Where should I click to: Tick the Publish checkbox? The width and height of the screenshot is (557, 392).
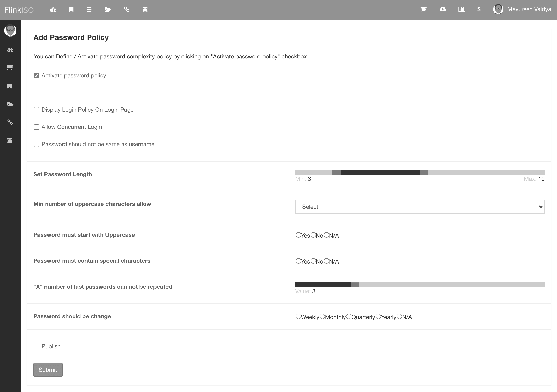36,346
